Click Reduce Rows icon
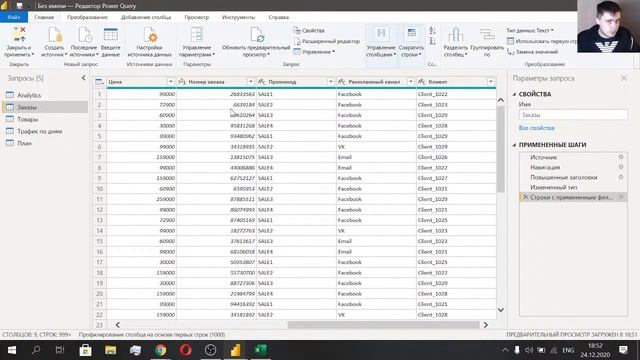The width and height of the screenshot is (640, 360). (411, 34)
